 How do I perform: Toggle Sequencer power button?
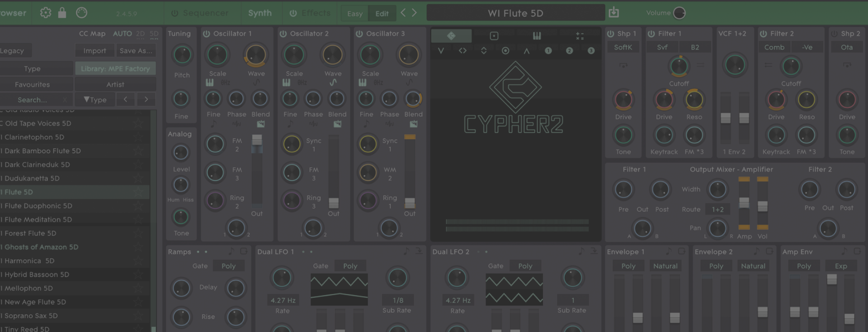[175, 13]
